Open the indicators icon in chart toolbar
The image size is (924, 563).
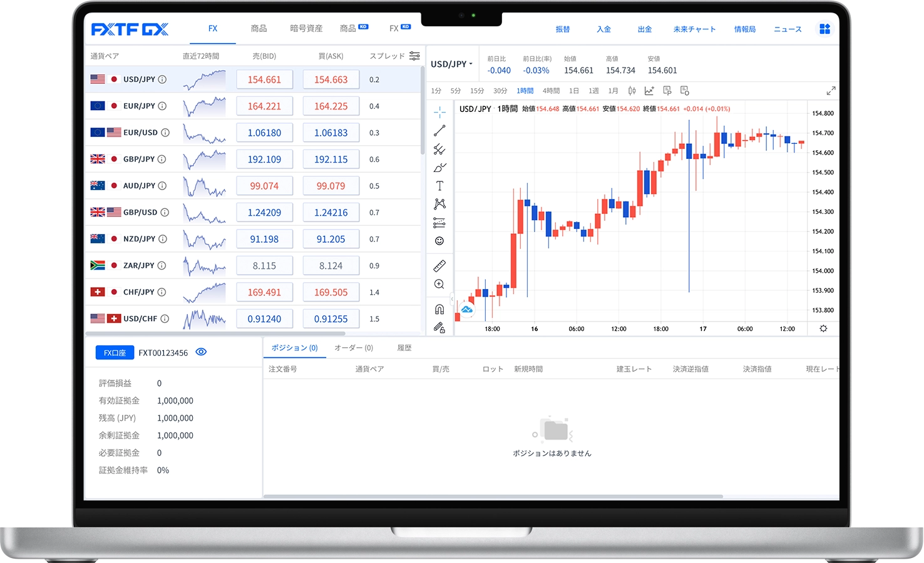(649, 91)
